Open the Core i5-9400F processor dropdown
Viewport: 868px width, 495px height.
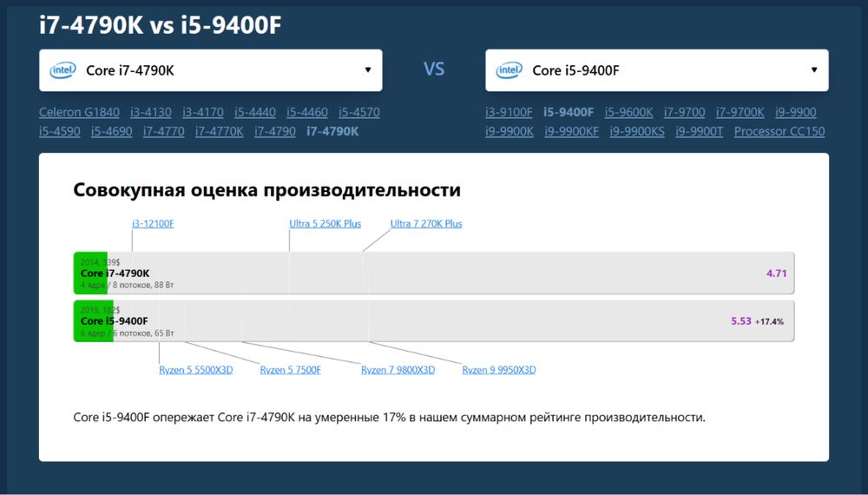pyautogui.click(x=656, y=70)
